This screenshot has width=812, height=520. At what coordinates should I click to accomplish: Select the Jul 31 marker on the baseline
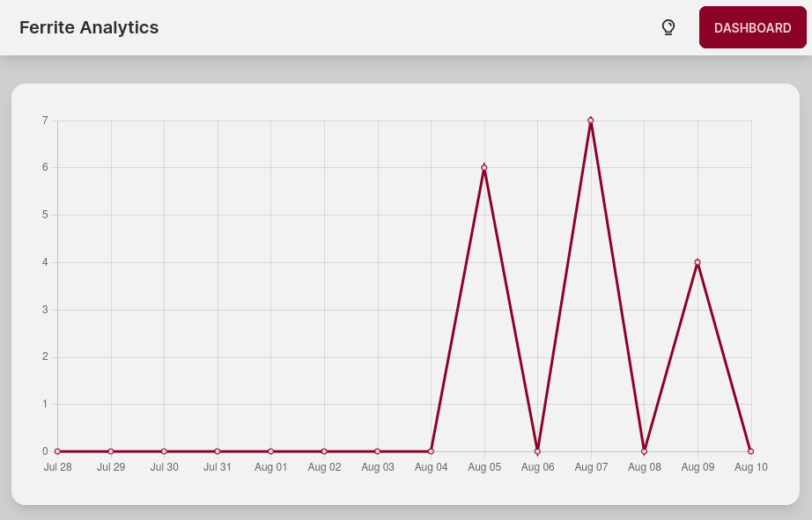(218, 450)
